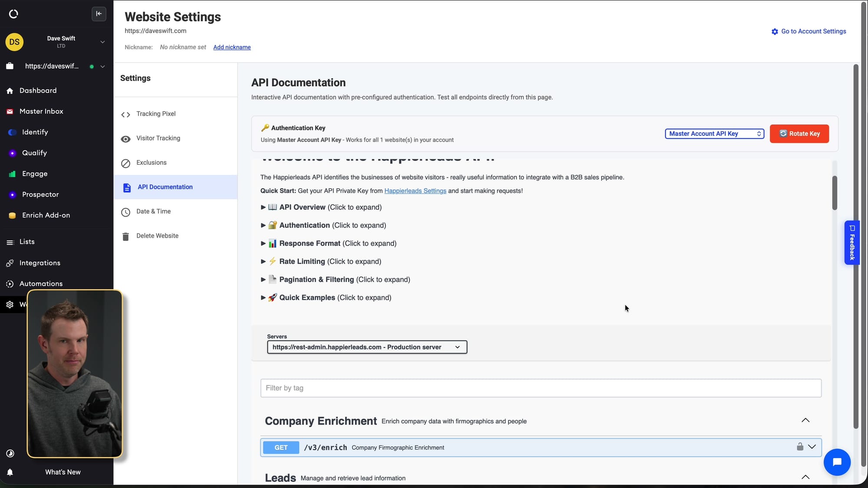This screenshot has height=488, width=868.
Task: Click the API docs inner scrollbar
Action: pyautogui.click(x=834, y=193)
